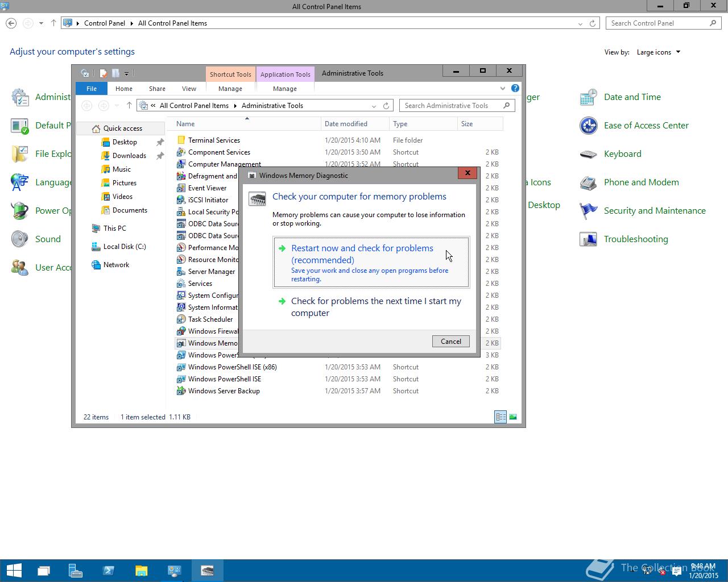Open File Explorer Options icon
This screenshot has height=582, width=728.
point(40,154)
